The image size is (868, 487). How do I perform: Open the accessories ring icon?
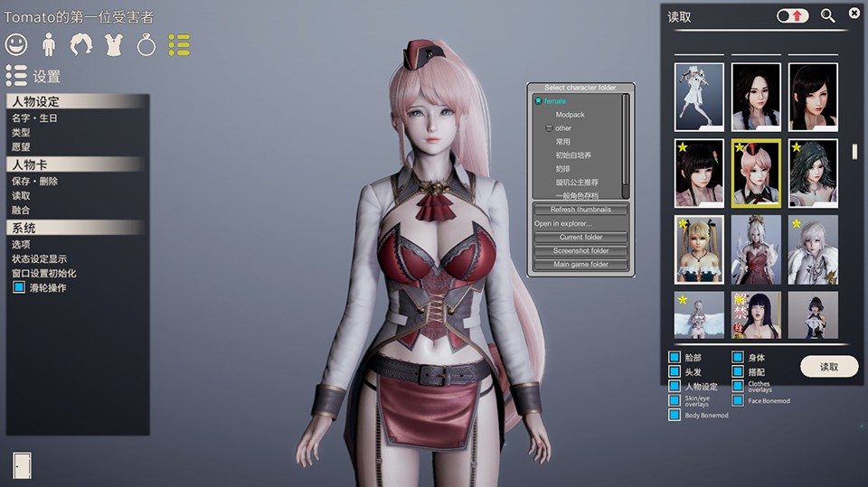tap(146, 43)
